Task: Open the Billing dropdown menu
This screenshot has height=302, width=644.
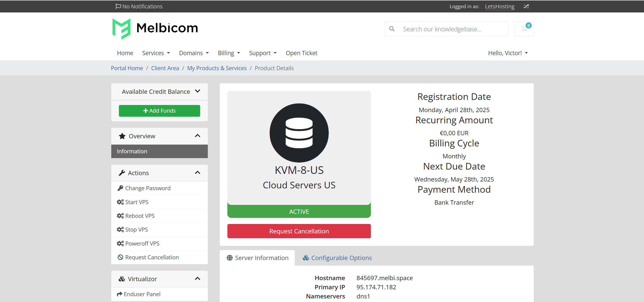Action: [229, 53]
